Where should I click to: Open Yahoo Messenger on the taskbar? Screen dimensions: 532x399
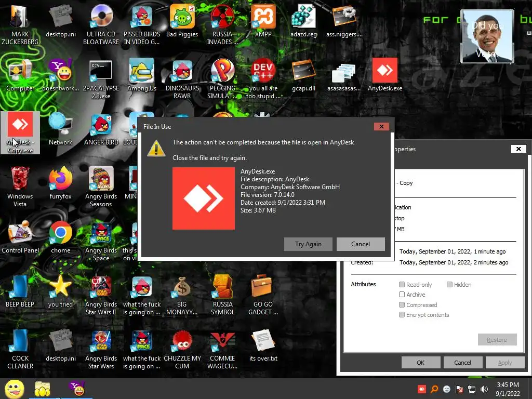point(77,389)
